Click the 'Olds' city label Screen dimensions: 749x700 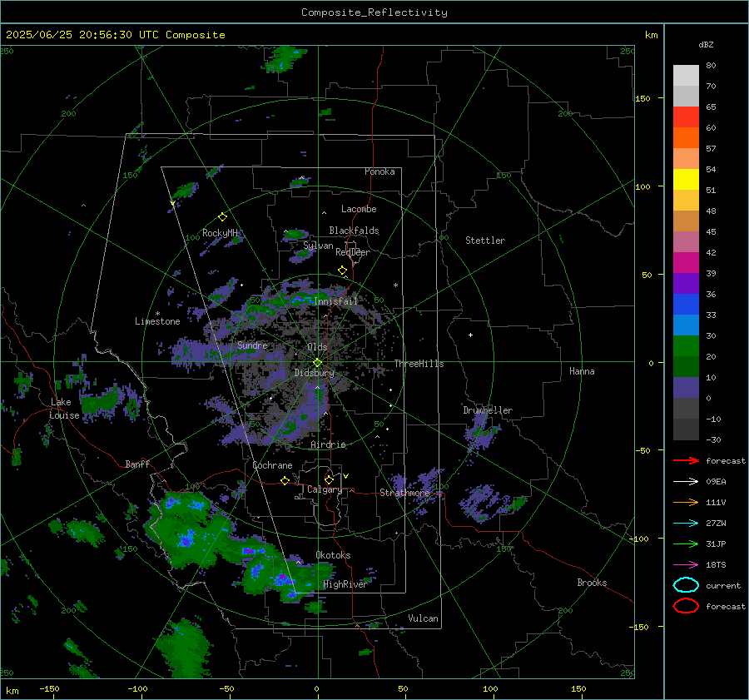pos(317,347)
